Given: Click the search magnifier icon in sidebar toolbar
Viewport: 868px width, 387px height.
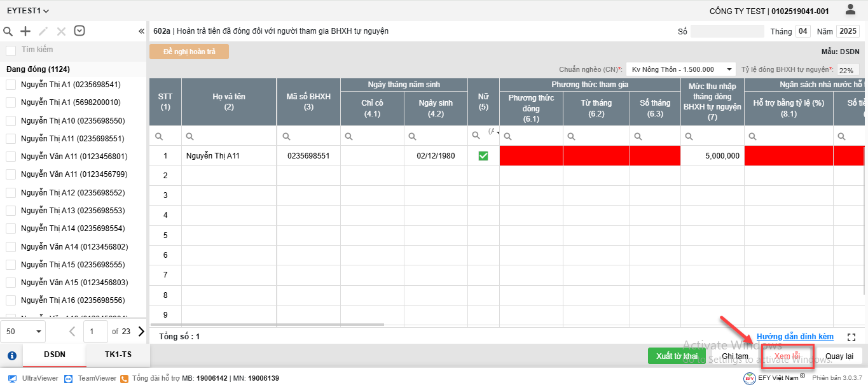Looking at the screenshot, I should 8,31.
